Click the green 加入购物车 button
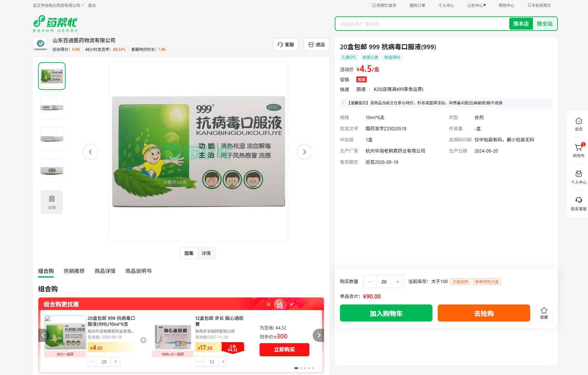This screenshot has height=375, width=588. (386, 313)
